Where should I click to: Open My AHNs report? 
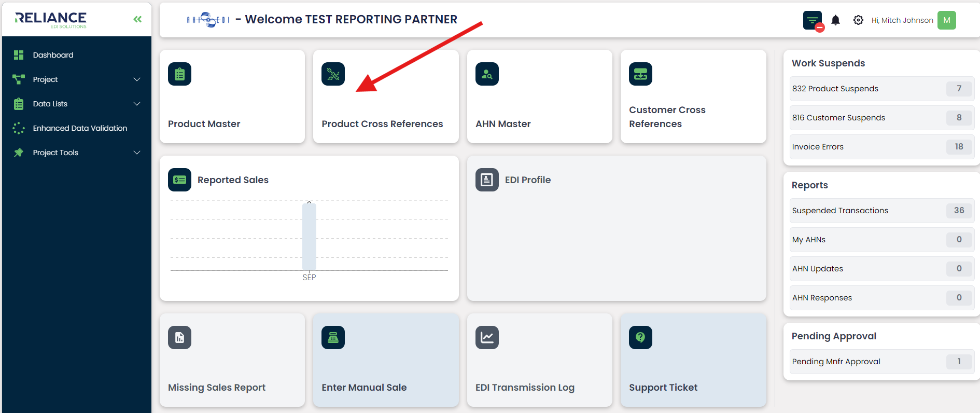click(x=881, y=240)
